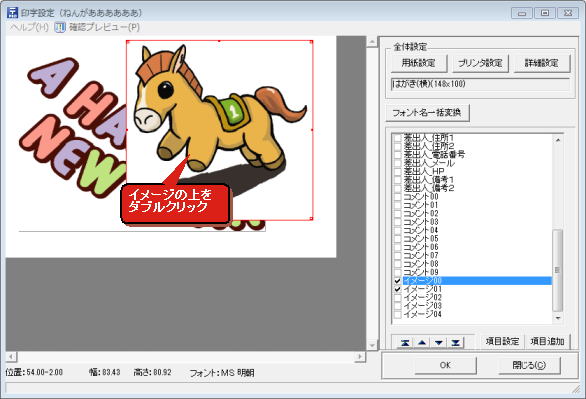The height and width of the screenshot is (399, 586).
Task: Click the 高さ: 80.92 status text
Action: tap(152, 372)
